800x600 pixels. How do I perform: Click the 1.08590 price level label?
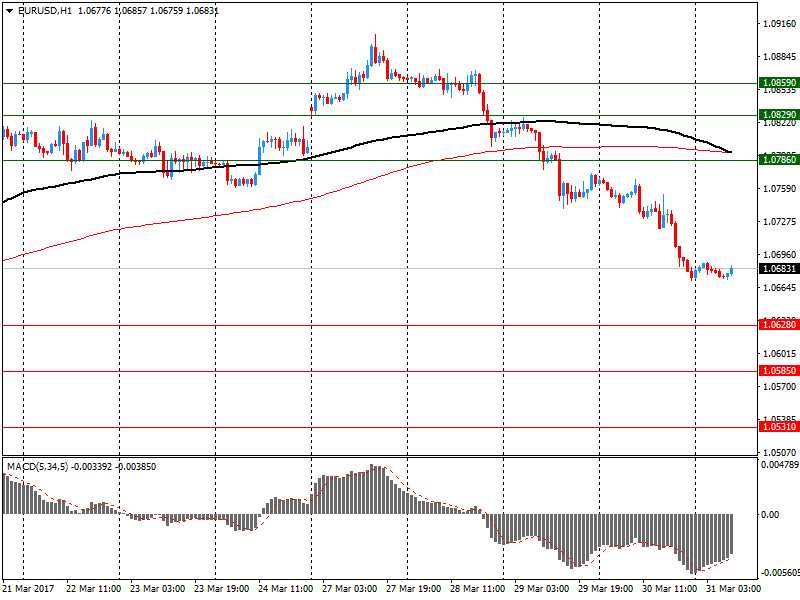click(778, 83)
